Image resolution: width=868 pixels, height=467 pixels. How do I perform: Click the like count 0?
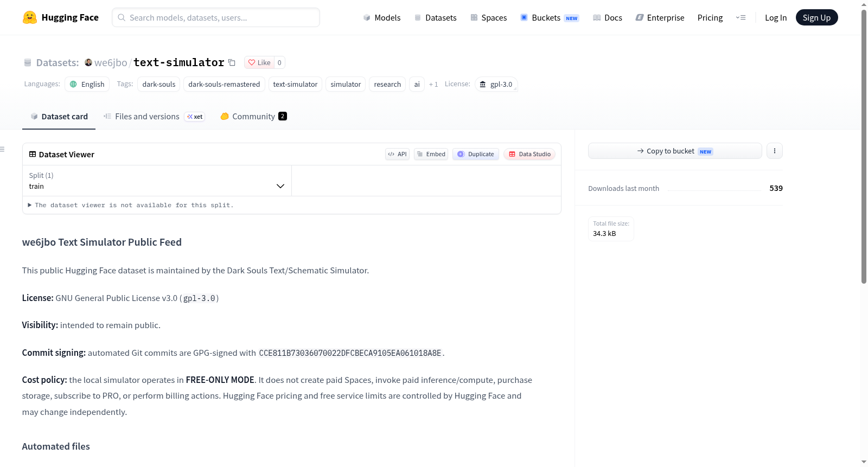[279, 62]
